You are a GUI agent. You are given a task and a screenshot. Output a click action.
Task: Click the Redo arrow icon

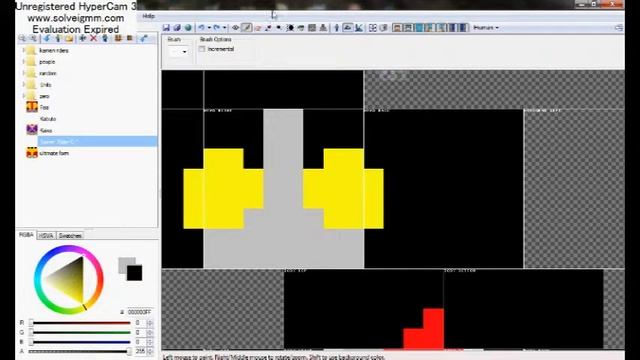tap(217, 28)
